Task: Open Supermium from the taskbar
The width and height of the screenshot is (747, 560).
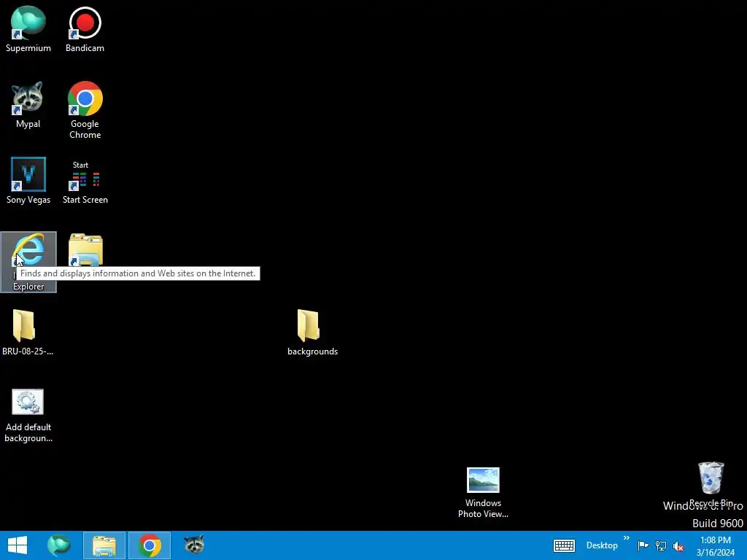Action: (x=59, y=545)
